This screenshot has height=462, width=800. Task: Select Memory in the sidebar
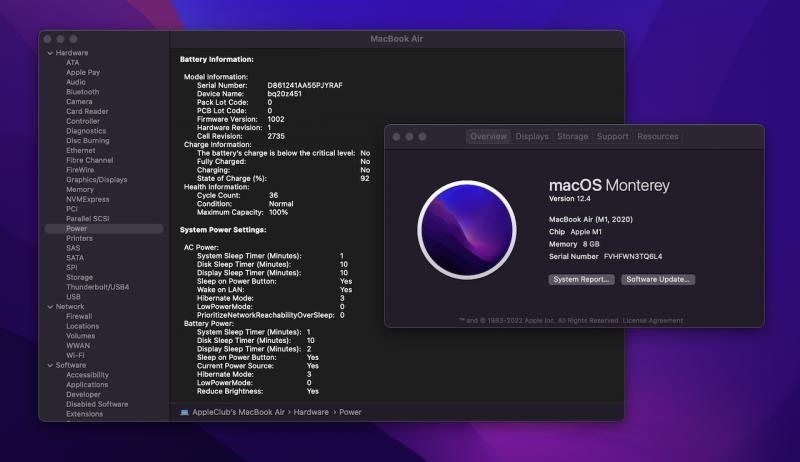coord(80,189)
